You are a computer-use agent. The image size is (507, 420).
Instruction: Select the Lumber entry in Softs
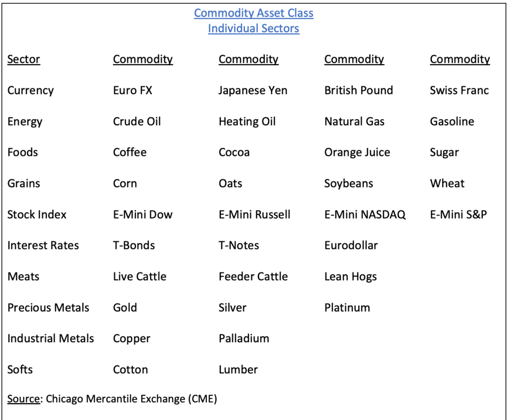pos(238,369)
